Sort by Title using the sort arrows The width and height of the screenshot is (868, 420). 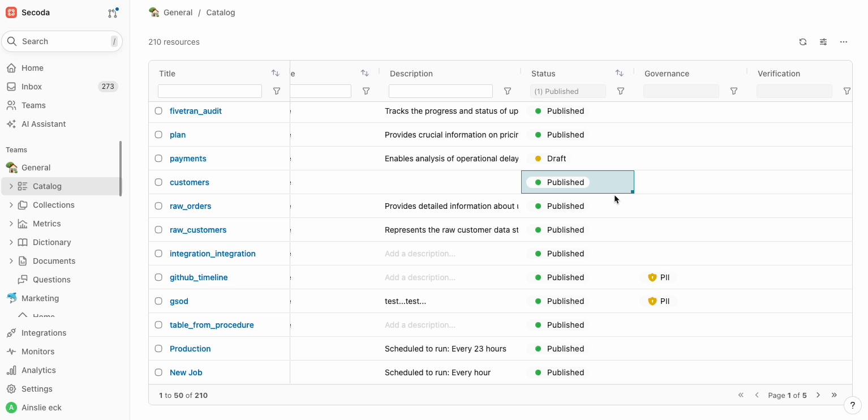(275, 74)
